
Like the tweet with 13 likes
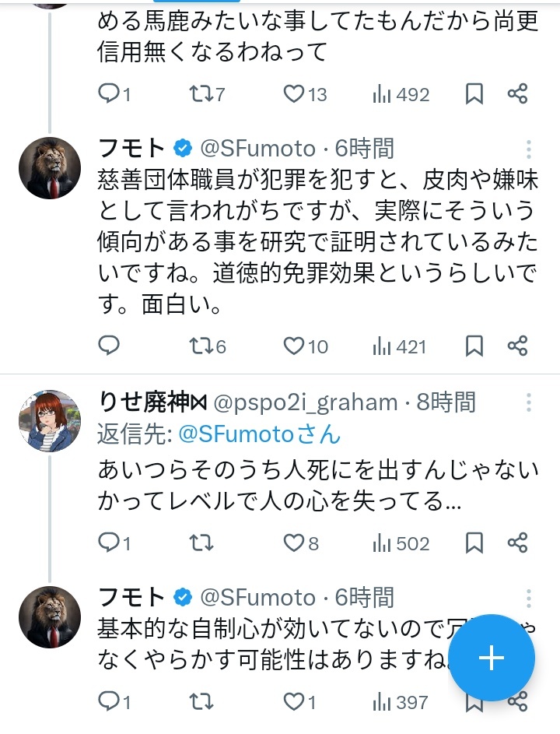tap(294, 95)
